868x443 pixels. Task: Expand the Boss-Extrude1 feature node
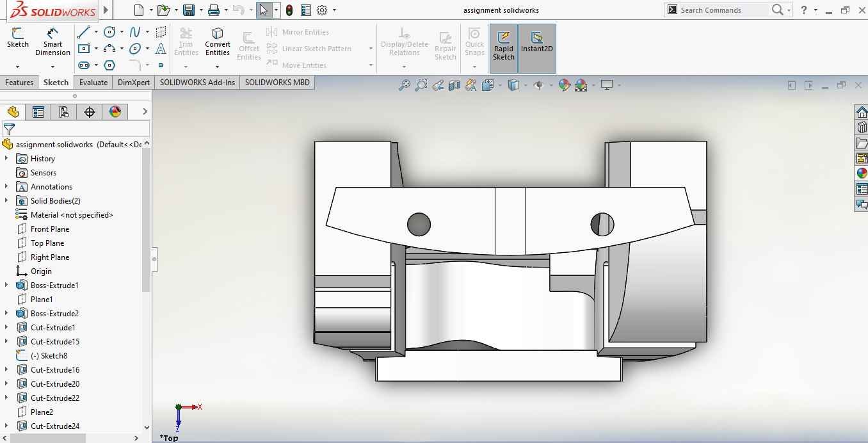click(6, 286)
